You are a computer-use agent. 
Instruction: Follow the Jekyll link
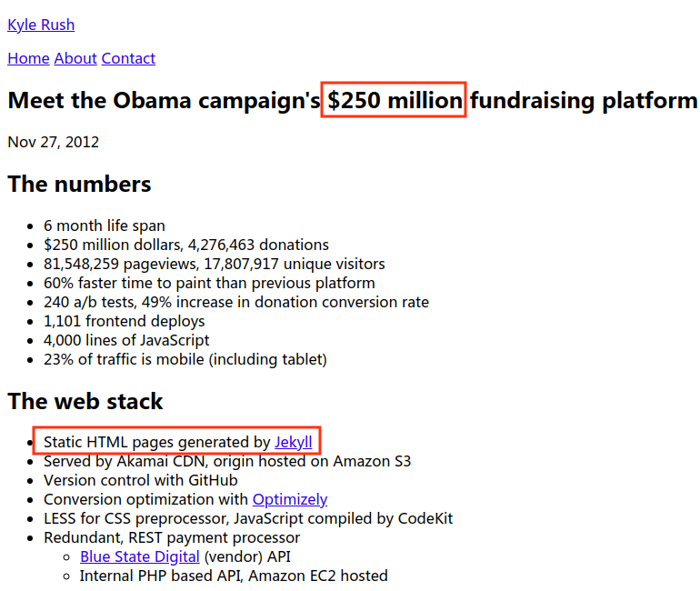click(x=294, y=442)
